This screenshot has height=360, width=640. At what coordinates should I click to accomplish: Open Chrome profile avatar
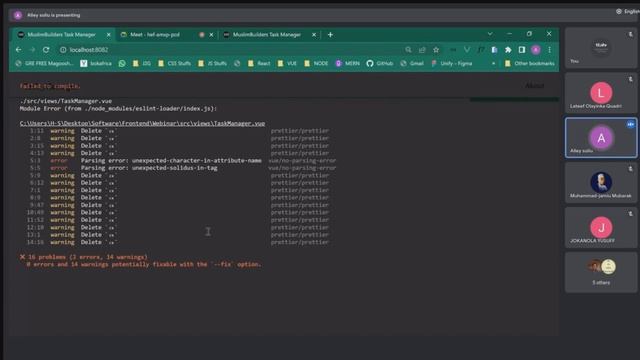[x=536, y=50]
